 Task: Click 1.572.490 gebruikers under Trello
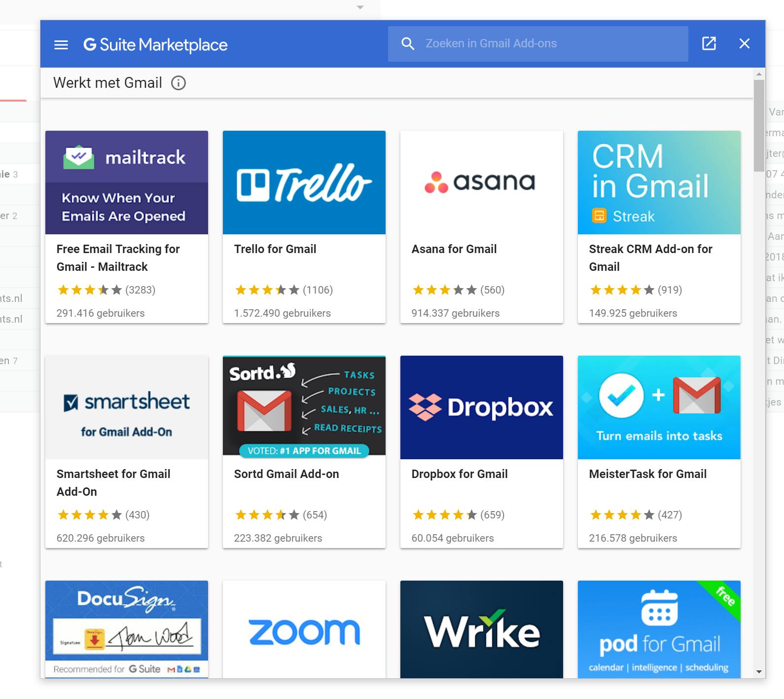(282, 313)
